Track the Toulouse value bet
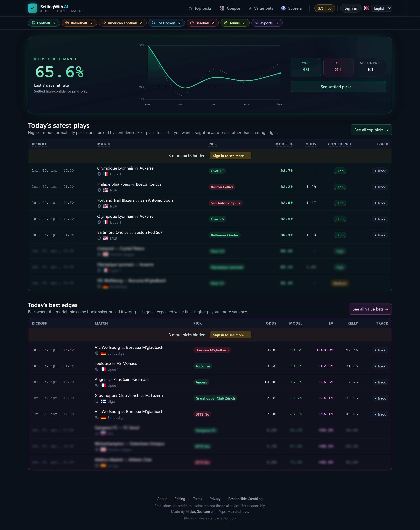The height and width of the screenshot is (530, 420). [380, 366]
